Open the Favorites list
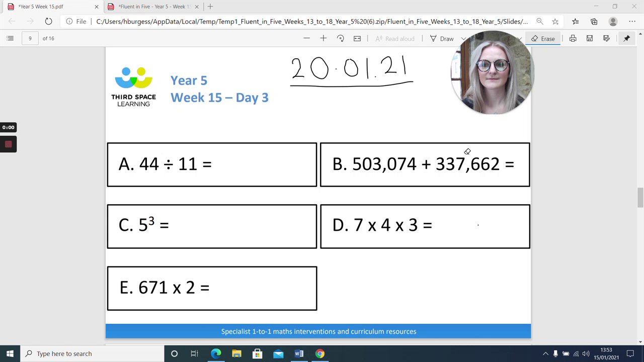 tap(575, 21)
